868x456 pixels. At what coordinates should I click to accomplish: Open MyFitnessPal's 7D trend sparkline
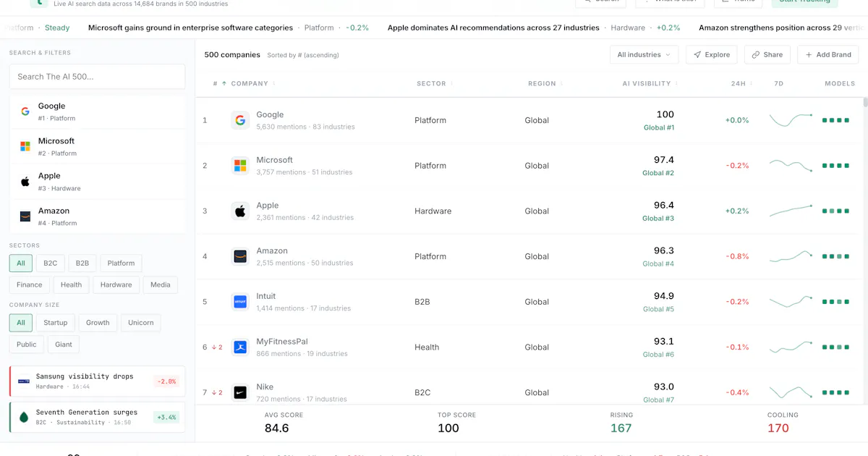pos(791,347)
